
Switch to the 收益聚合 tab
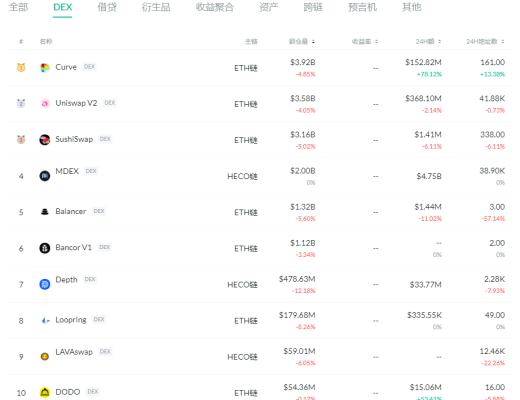[215, 7]
